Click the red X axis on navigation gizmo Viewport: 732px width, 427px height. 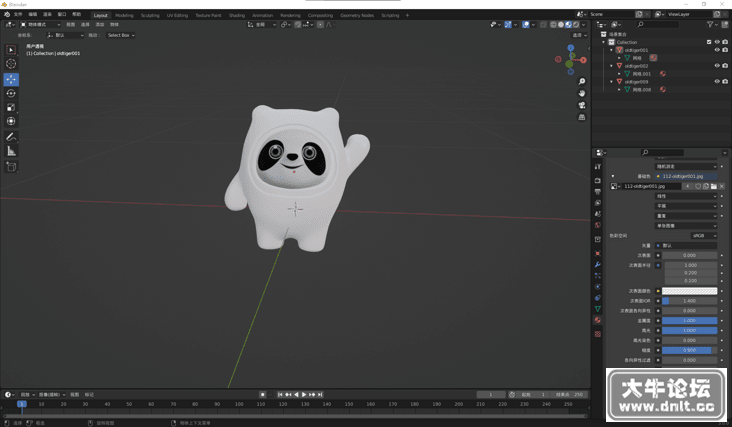(584, 60)
